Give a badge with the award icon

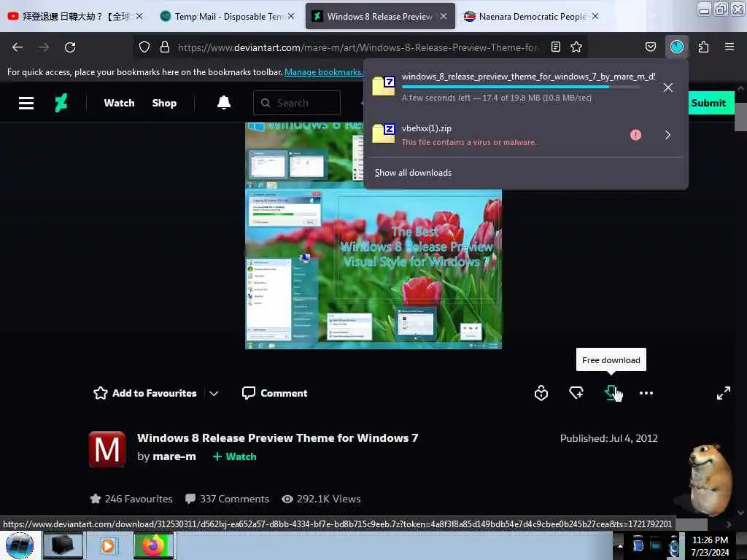[x=541, y=393]
